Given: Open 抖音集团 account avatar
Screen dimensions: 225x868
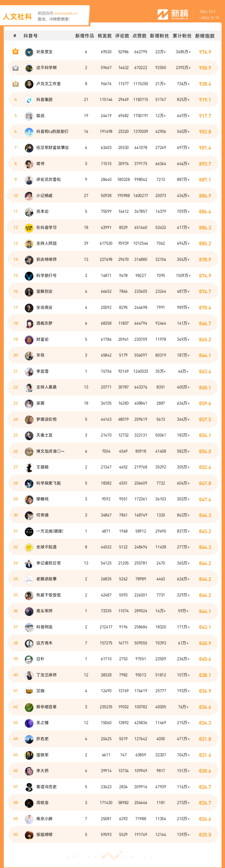Looking at the screenshot, I should click(x=29, y=100).
